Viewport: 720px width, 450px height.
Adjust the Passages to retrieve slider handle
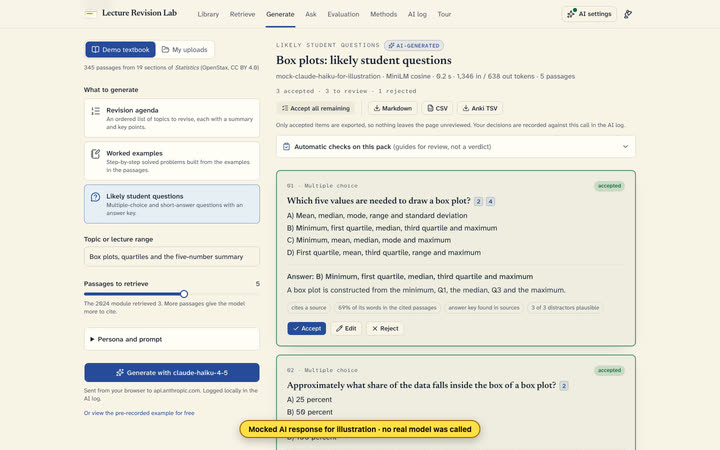click(184, 294)
